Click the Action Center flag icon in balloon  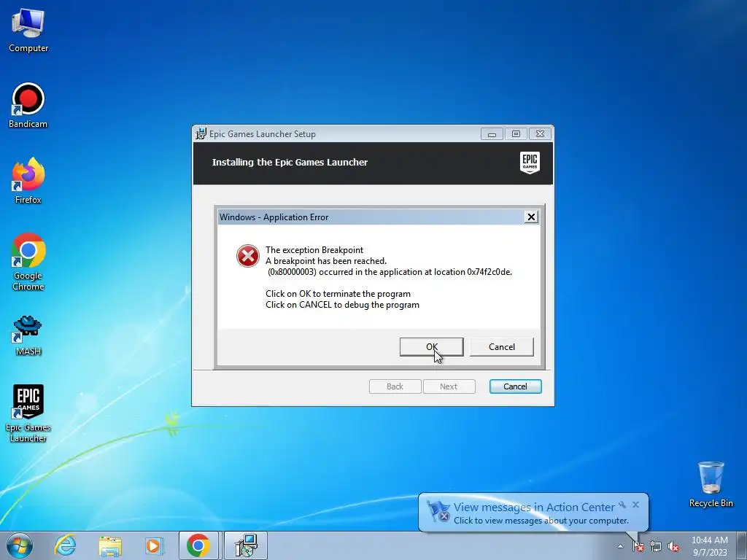click(438, 511)
